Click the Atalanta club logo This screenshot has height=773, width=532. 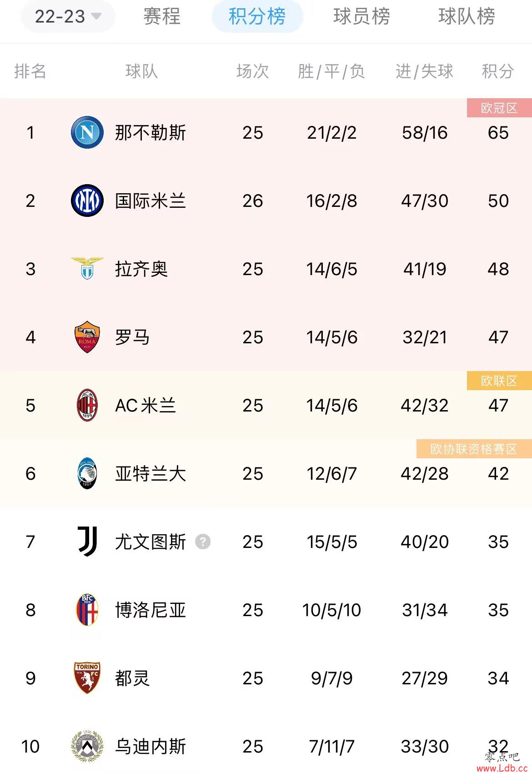coord(87,473)
